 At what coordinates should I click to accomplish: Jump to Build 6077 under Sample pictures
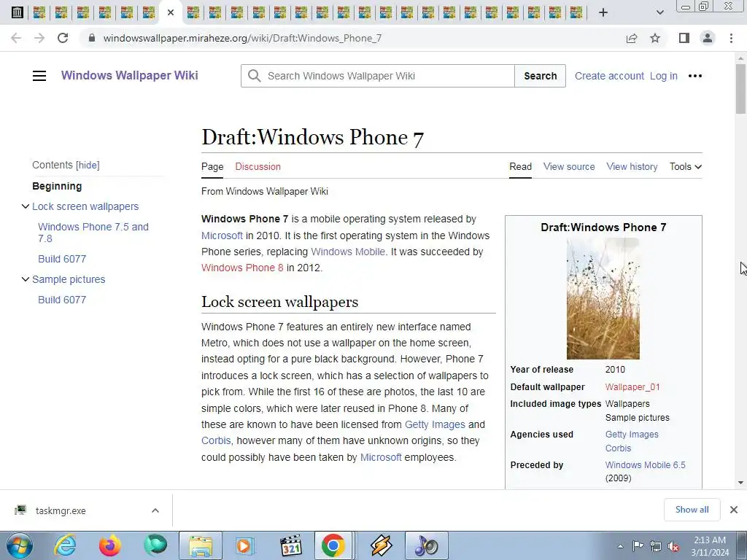[x=62, y=300]
